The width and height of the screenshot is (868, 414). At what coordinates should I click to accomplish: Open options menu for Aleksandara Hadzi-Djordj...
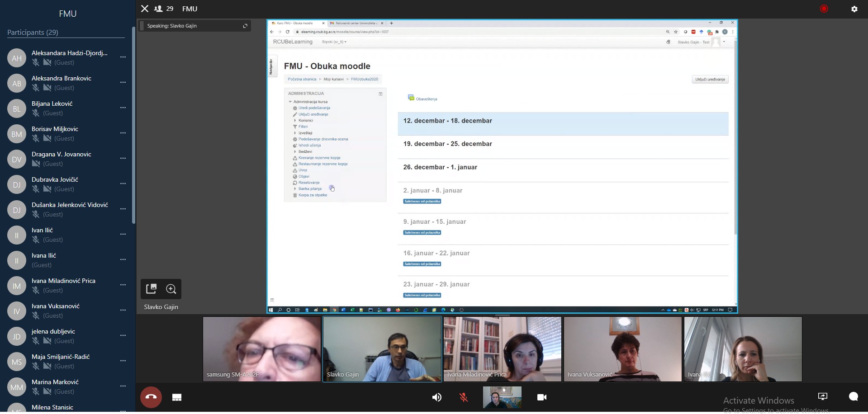pos(123,57)
